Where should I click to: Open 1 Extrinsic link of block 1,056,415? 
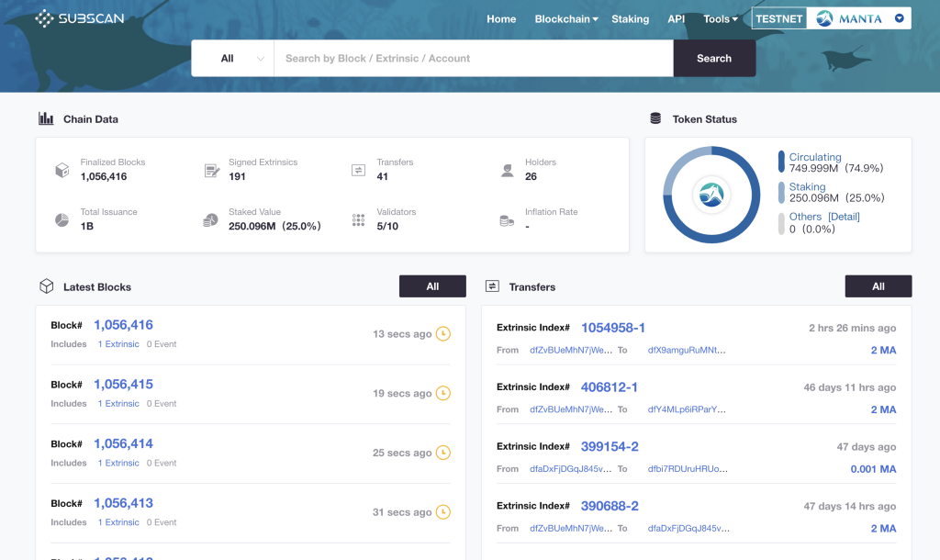(118, 404)
